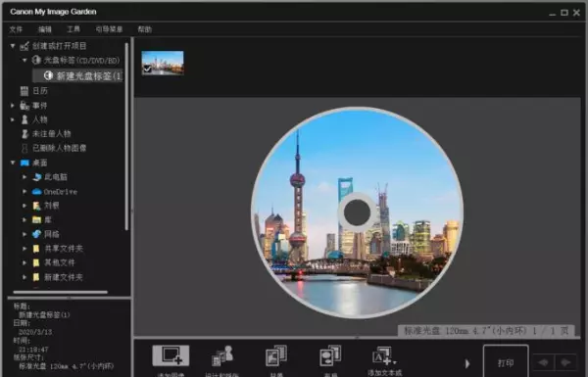Click the 库 library icon
The height and width of the screenshot is (377, 588).
click(x=37, y=219)
